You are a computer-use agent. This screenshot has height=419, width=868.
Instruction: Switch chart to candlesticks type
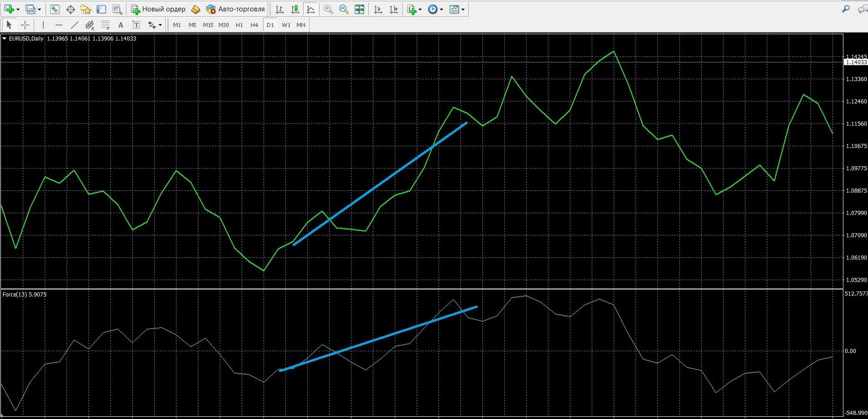tap(295, 9)
